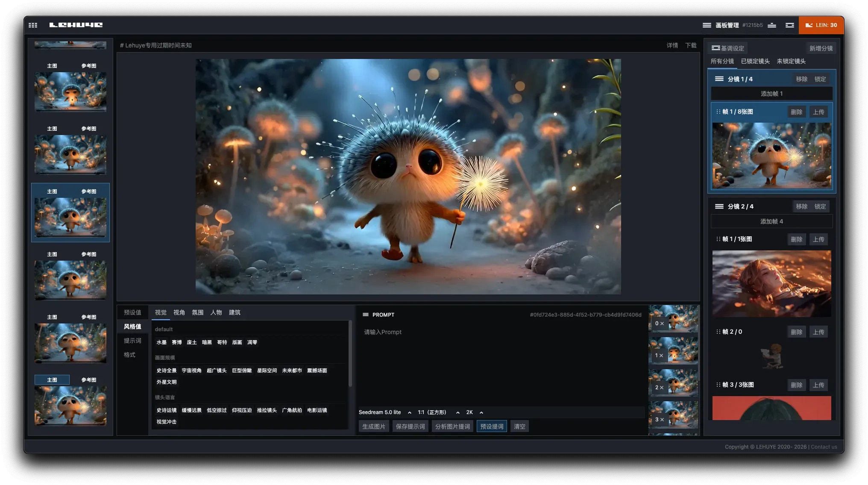This screenshot has width=868, height=485.
Task: Toggle the 预设提词 button
Action: tap(492, 426)
